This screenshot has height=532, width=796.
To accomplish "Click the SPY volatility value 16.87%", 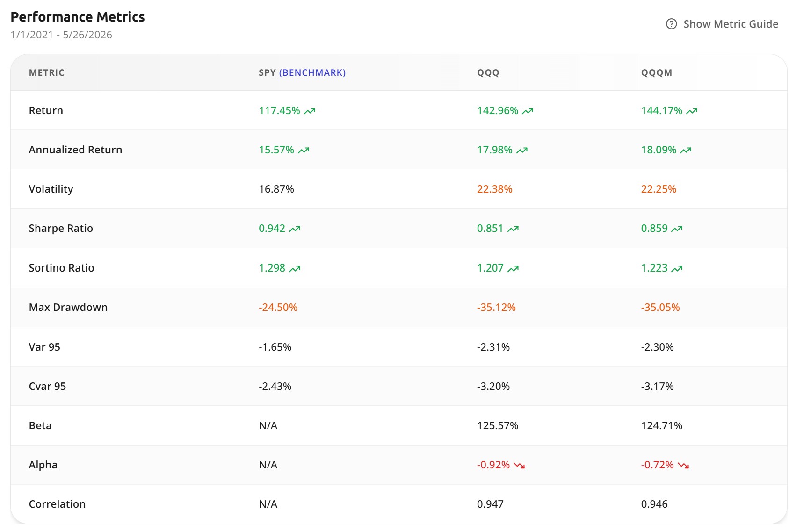I will (276, 189).
